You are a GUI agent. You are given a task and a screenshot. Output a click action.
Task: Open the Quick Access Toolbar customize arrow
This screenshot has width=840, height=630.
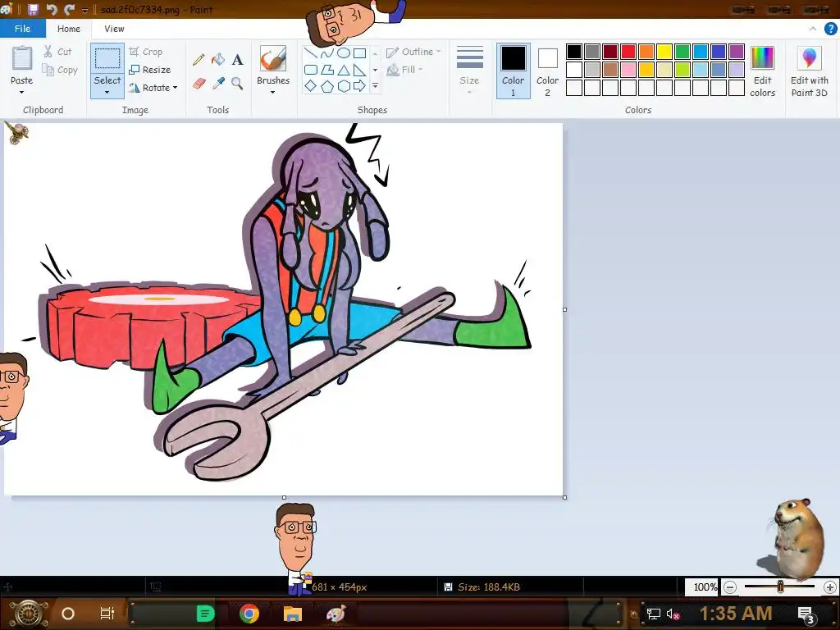click(84, 10)
